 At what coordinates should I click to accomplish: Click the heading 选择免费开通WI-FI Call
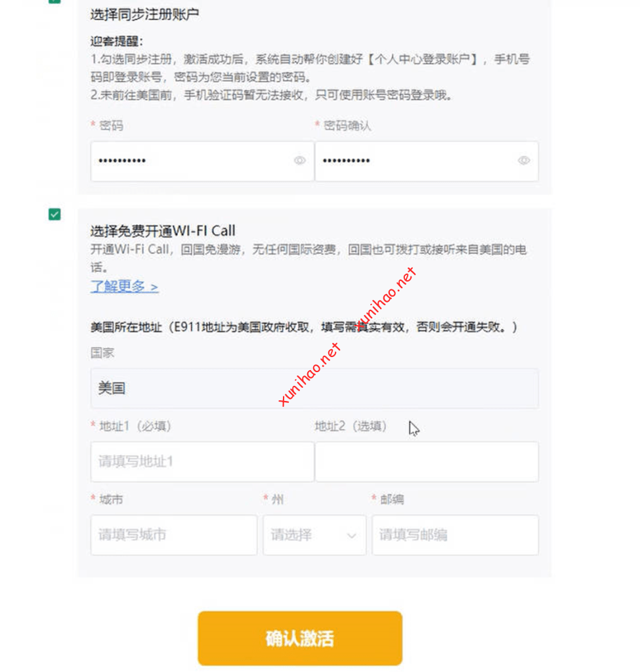click(163, 231)
